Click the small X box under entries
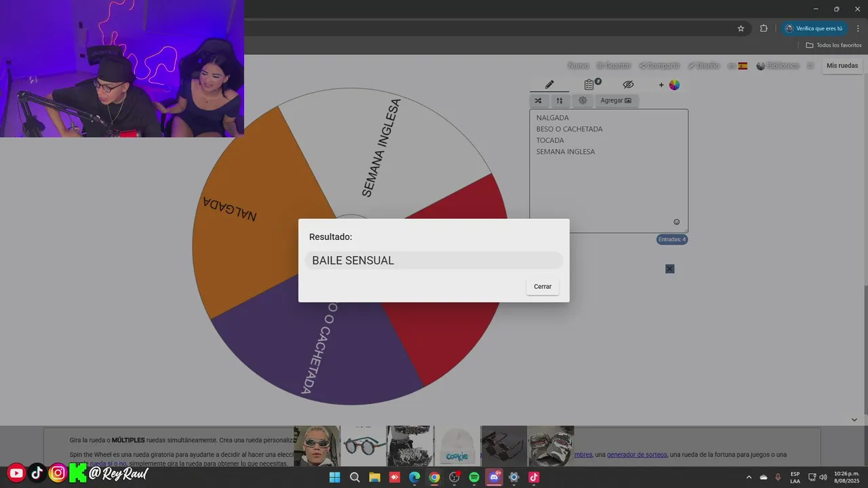 670,269
